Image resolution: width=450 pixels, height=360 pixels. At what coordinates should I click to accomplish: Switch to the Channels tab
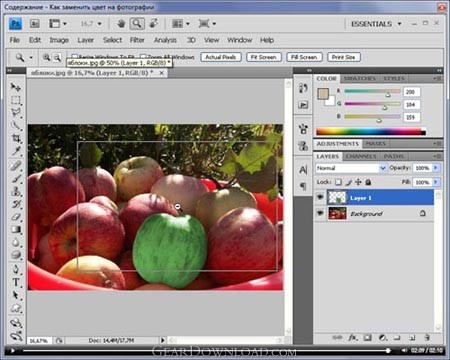click(x=361, y=156)
